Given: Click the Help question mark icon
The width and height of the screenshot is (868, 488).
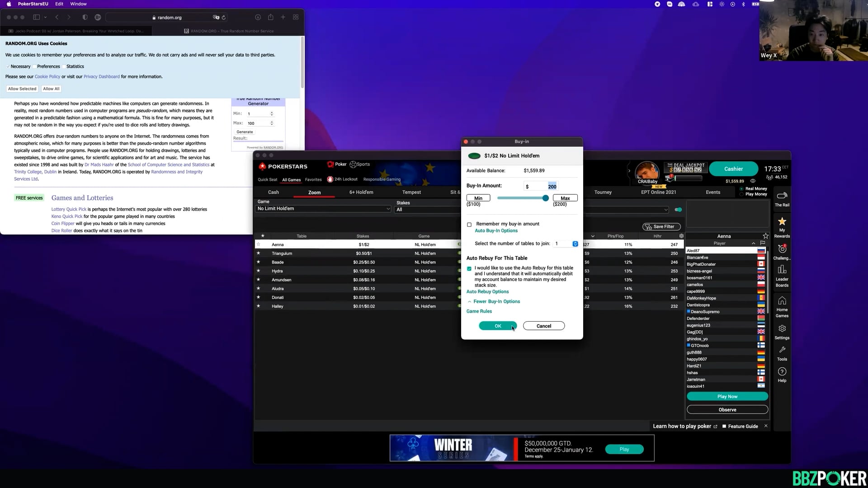Looking at the screenshot, I should coord(782,374).
